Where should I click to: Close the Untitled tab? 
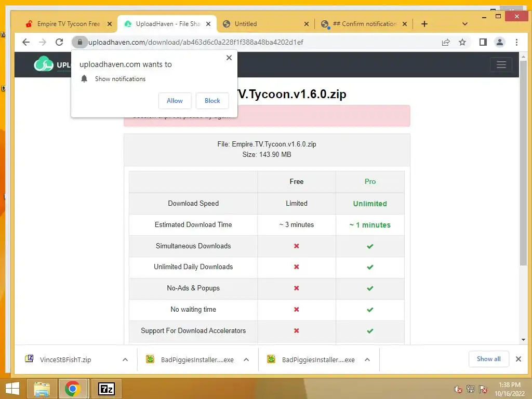[307, 24]
